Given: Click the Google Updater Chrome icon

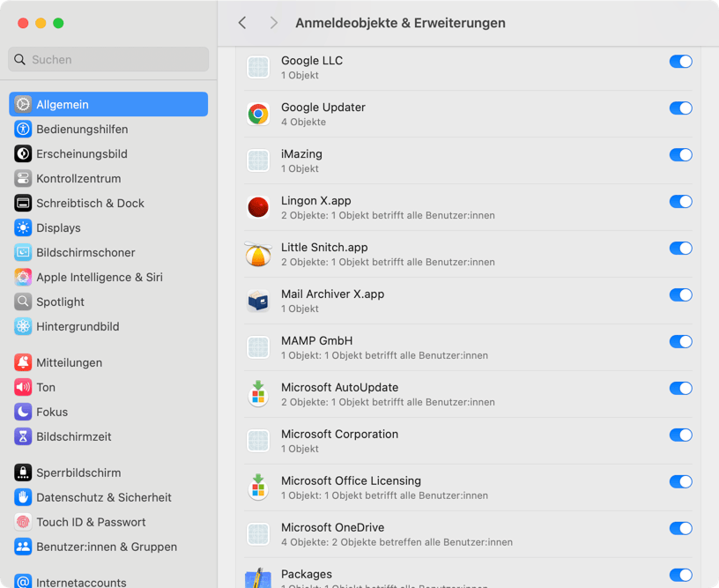Looking at the screenshot, I should click(258, 114).
